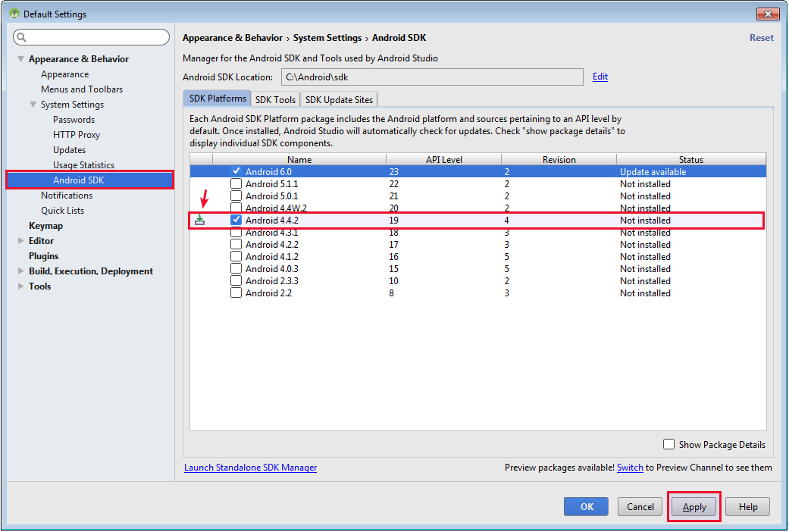Launch Standalone SDK Manager link
Image resolution: width=789 pixels, height=532 pixels.
point(251,468)
